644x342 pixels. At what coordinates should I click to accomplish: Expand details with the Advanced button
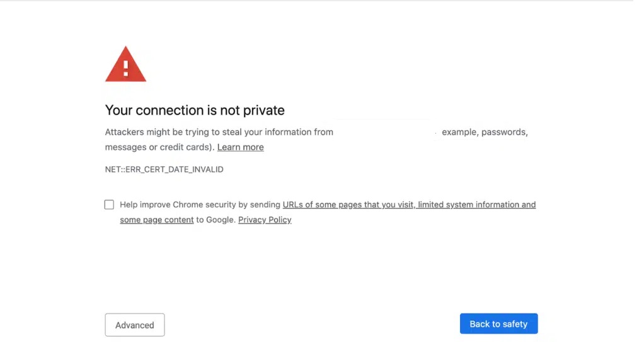pos(135,325)
